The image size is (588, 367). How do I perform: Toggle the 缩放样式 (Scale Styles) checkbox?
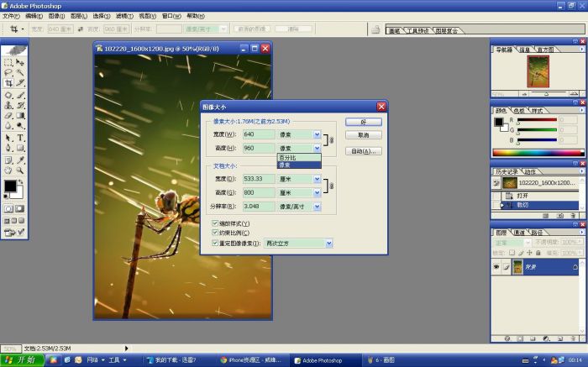[214, 223]
